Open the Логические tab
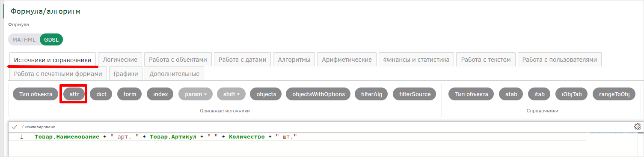This screenshot has width=644, height=157. pos(120,60)
